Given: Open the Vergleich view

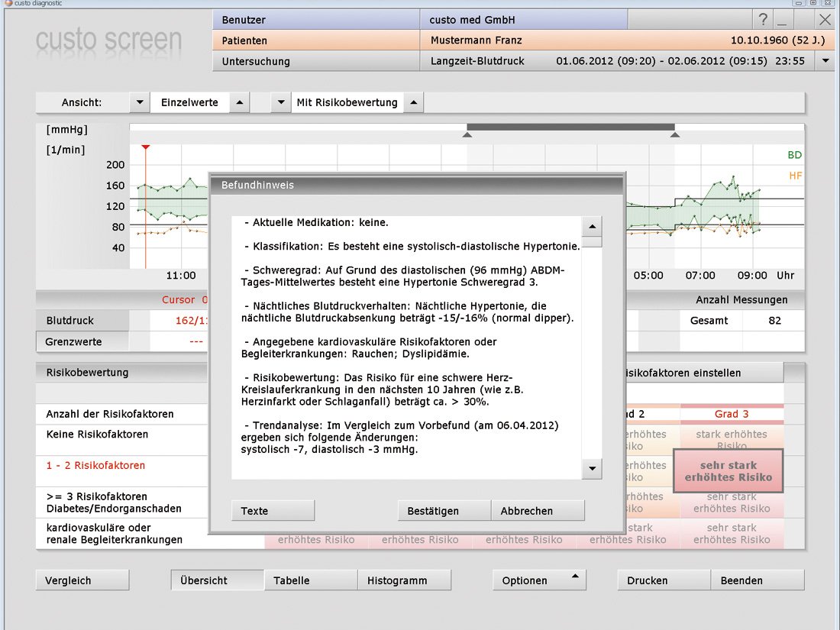Looking at the screenshot, I should click(x=82, y=580).
